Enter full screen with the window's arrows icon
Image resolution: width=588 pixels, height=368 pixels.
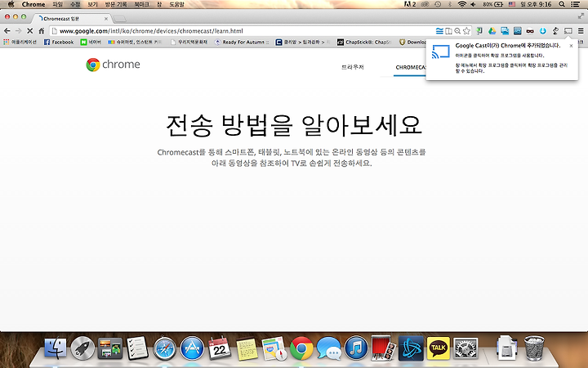click(x=581, y=16)
